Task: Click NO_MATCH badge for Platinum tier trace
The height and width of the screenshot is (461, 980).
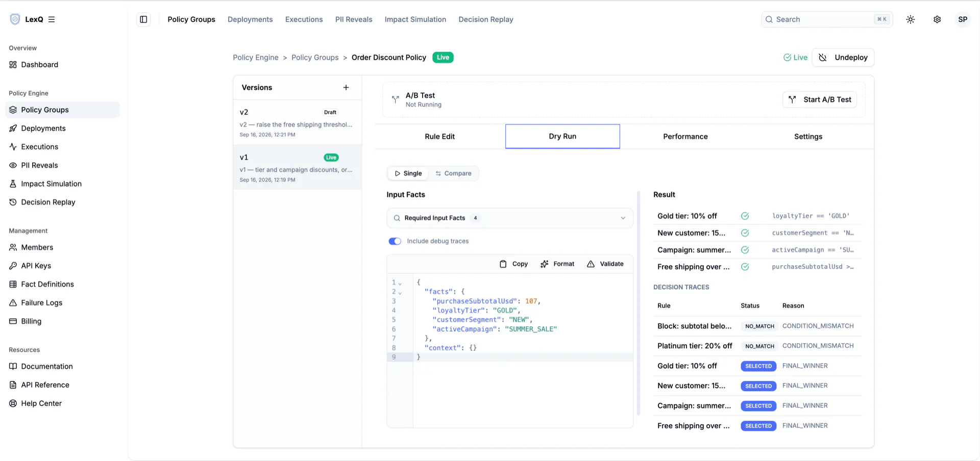Action: pyautogui.click(x=759, y=346)
